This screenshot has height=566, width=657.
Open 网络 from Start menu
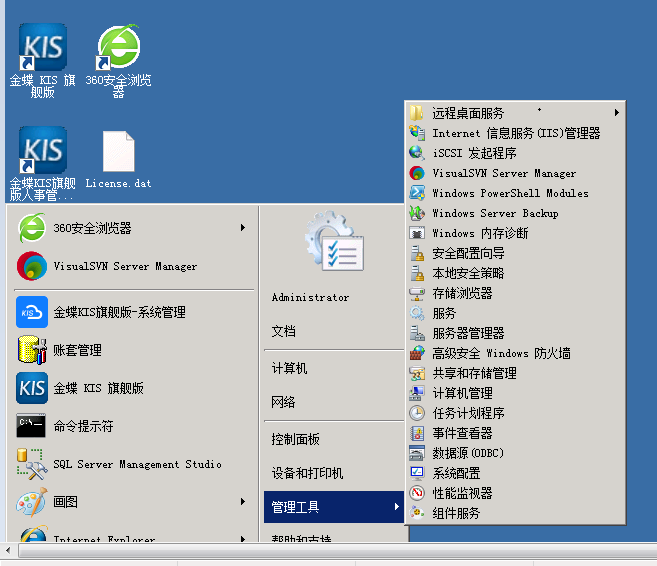tap(283, 402)
